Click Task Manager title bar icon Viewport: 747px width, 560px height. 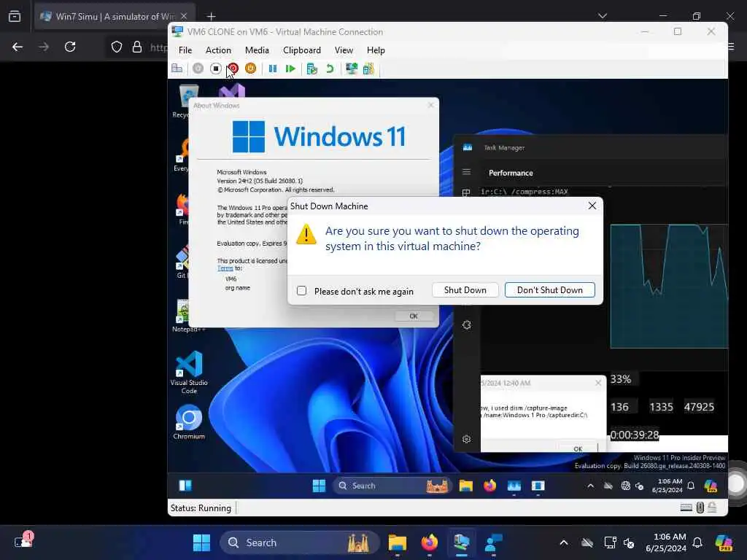(x=468, y=147)
